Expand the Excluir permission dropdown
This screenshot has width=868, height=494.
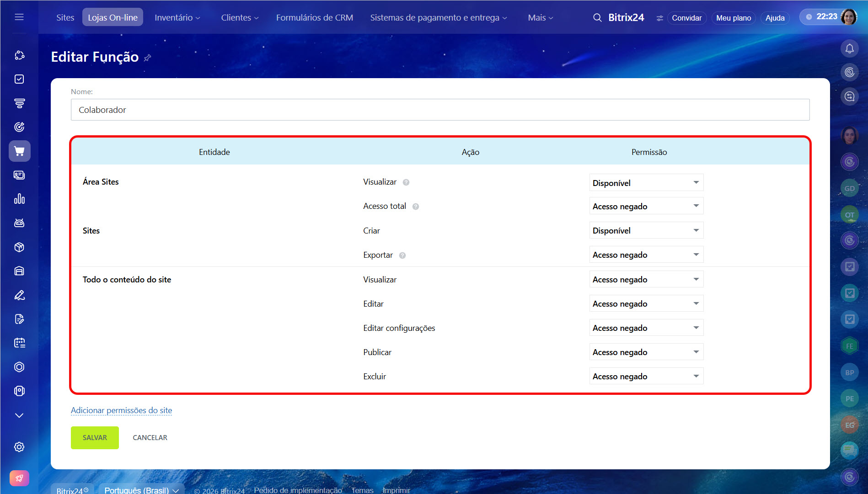click(646, 377)
